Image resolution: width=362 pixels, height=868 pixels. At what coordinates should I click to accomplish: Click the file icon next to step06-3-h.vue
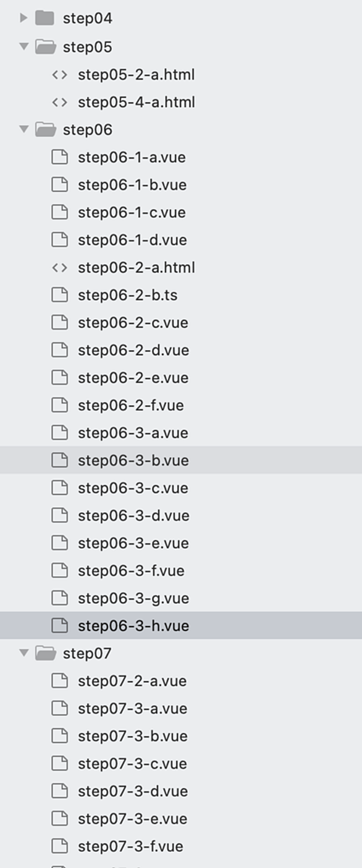click(59, 625)
